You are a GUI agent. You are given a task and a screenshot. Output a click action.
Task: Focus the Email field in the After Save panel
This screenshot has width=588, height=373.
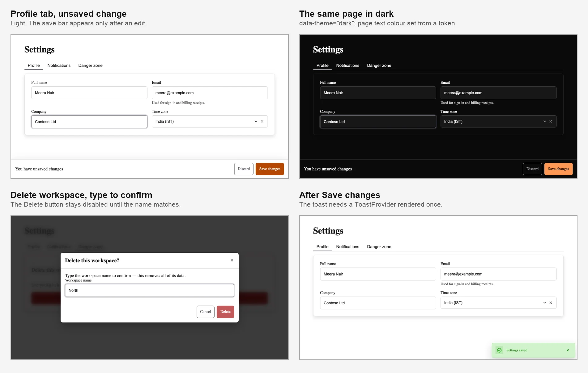coord(498,274)
